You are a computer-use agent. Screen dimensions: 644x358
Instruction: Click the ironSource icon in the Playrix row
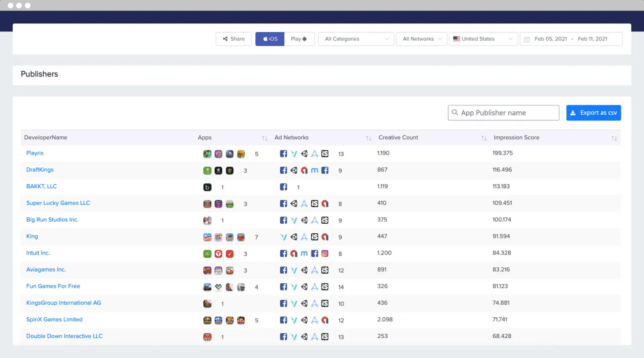tap(325, 154)
